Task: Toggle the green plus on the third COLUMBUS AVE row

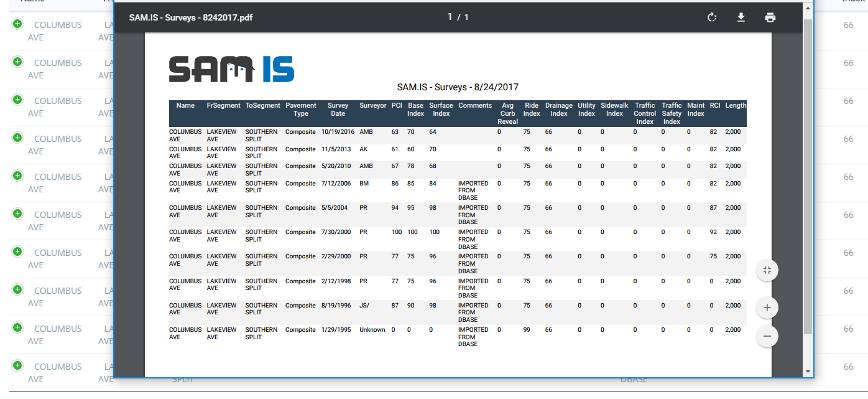Action: tap(17, 100)
